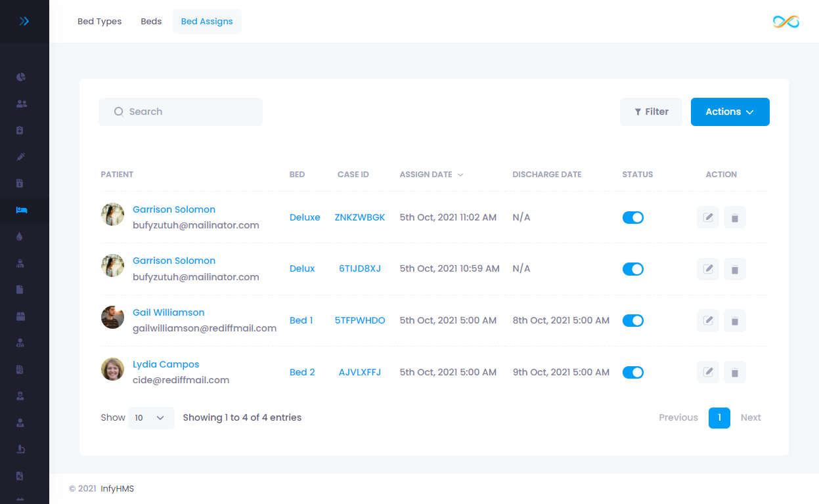Toggle status for case ZNKZWBGK
Image resolution: width=819 pixels, height=504 pixels.
pyautogui.click(x=632, y=217)
